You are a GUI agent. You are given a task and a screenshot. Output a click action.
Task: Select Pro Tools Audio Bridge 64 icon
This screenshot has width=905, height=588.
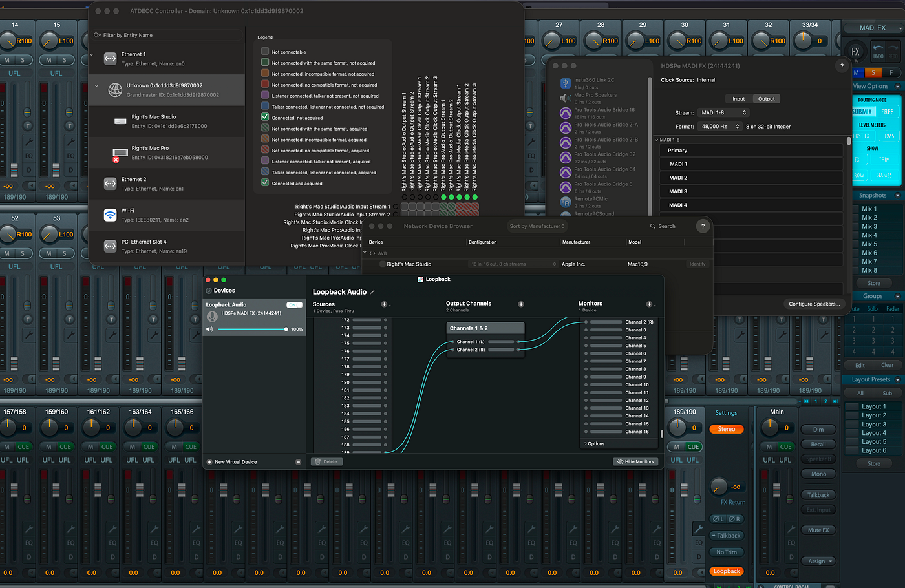566,173
